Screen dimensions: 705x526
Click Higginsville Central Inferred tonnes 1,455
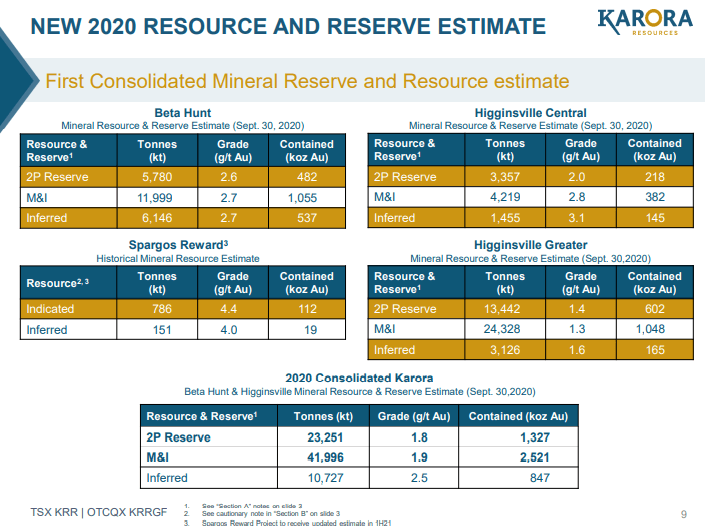point(505,218)
